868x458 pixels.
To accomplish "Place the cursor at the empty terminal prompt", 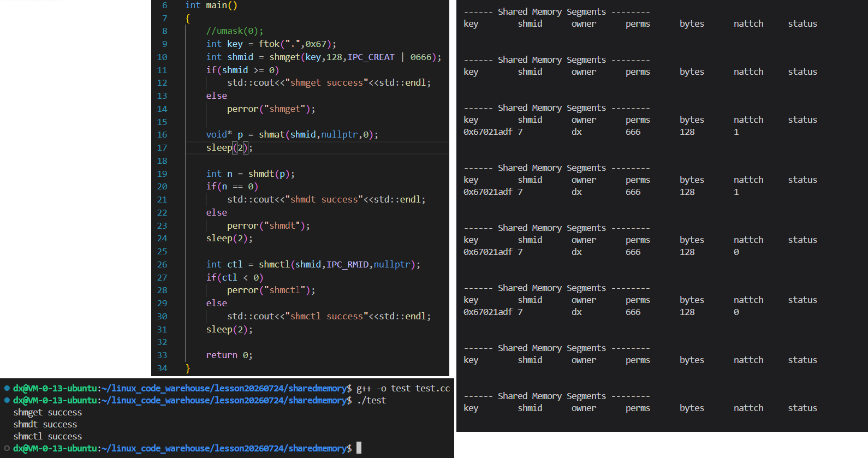I will 359,448.
